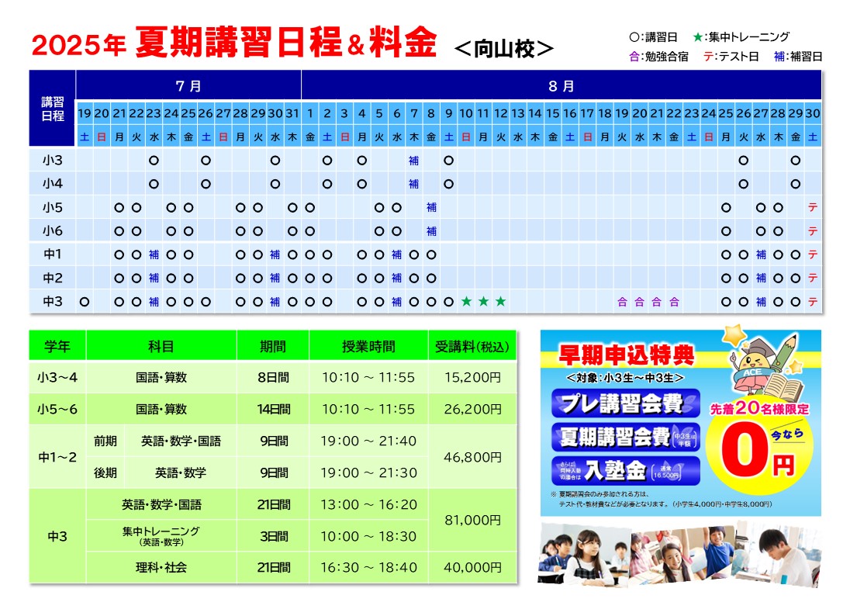Click the green star under August 12
Screen dimensions: 850x616
coord(501,302)
